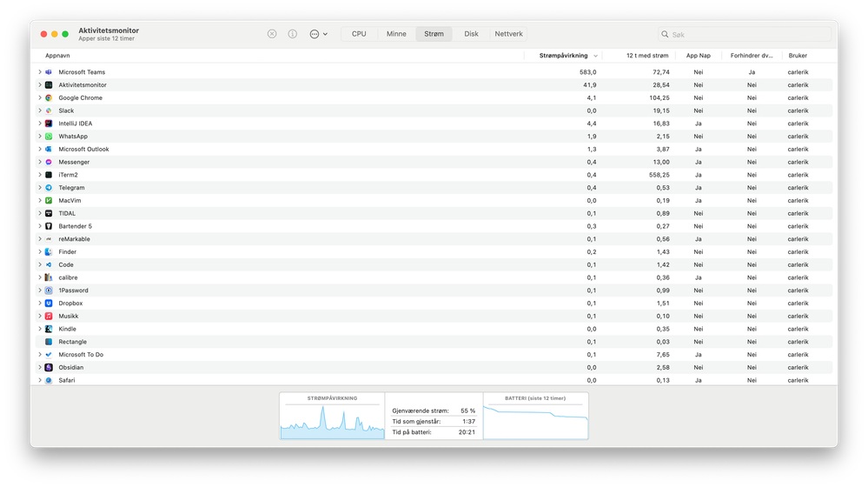
Task: Sort by Strømpåvirkning column header
Action: pyautogui.click(x=564, y=56)
